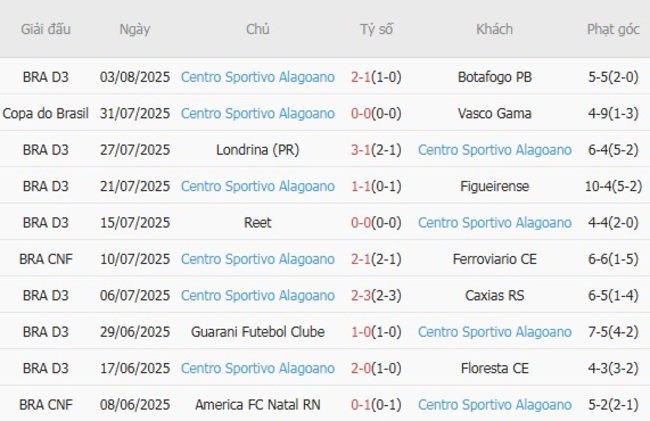650x421 pixels.
Task: Select the 08/06/2025 match date cell
Action: 135,405
